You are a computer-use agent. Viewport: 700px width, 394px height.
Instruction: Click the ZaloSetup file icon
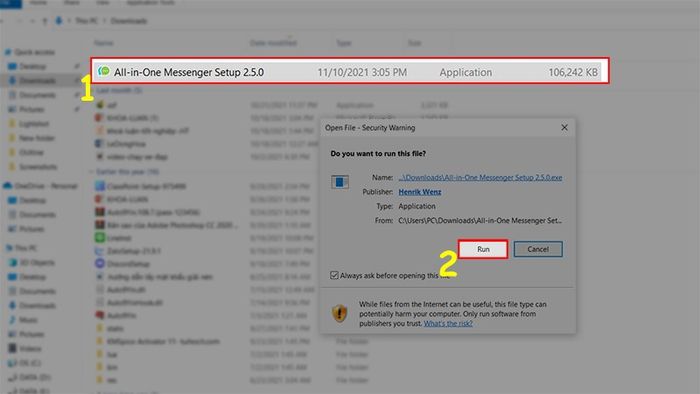click(x=100, y=251)
